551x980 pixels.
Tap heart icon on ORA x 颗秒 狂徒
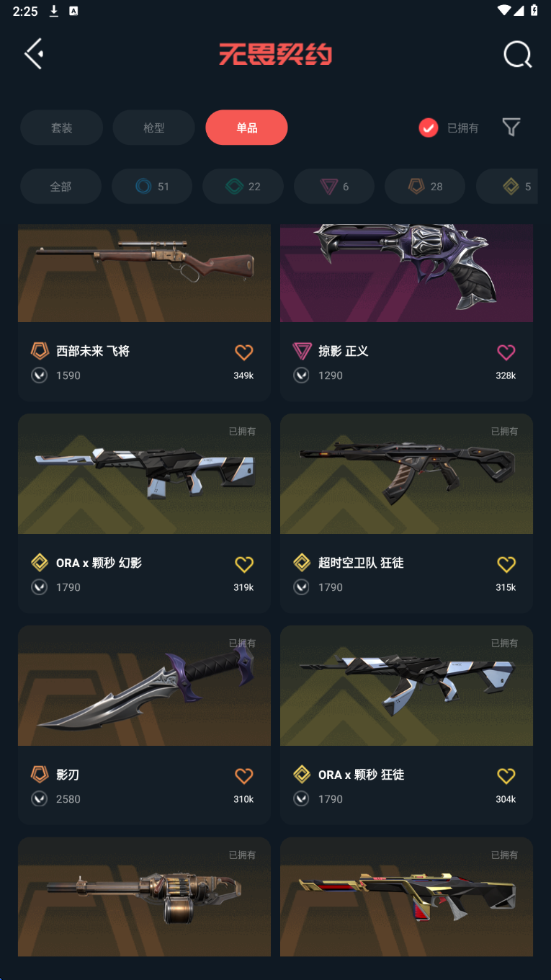tap(506, 775)
